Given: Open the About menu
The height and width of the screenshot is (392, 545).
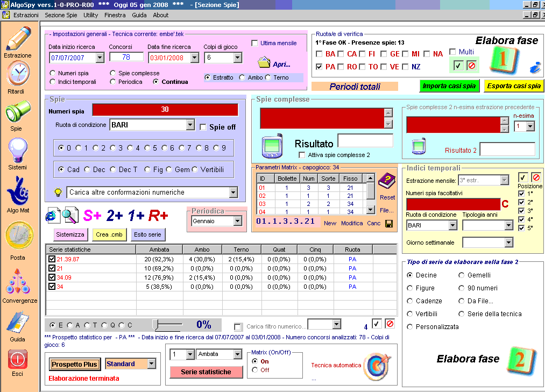Looking at the screenshot, I should (x=160, y=15).
